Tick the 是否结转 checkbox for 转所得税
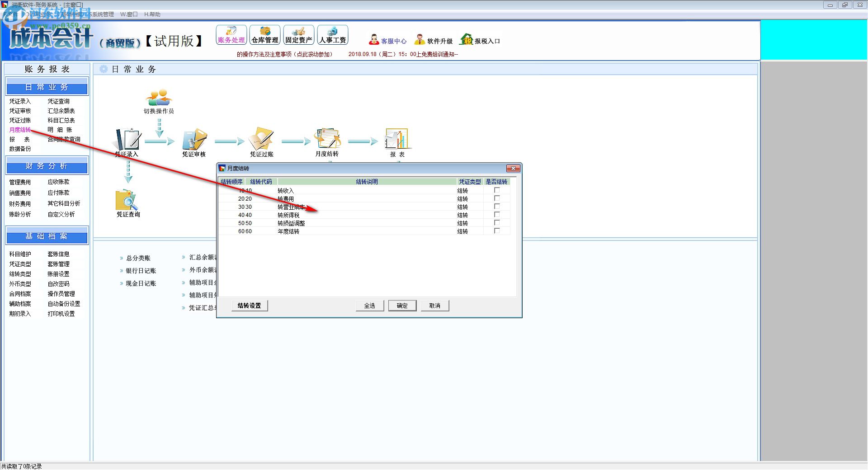 (x=497, y=215)
